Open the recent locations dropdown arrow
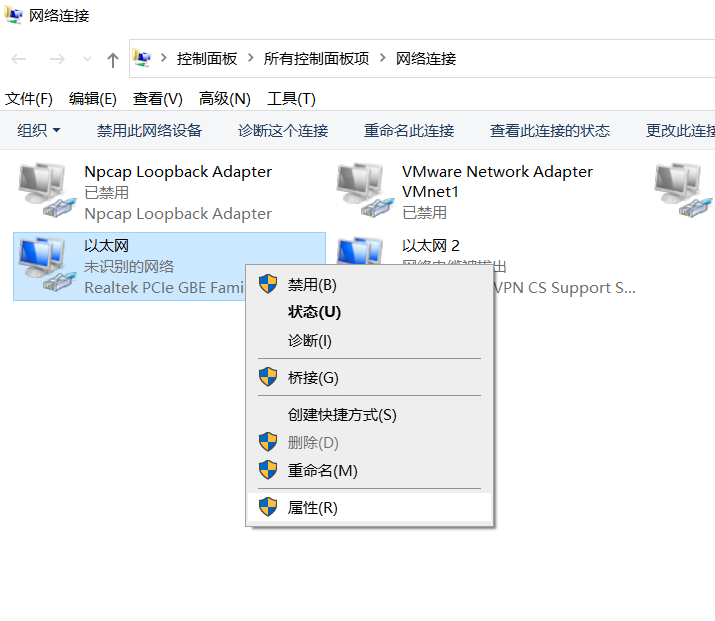 click(87, 59)
